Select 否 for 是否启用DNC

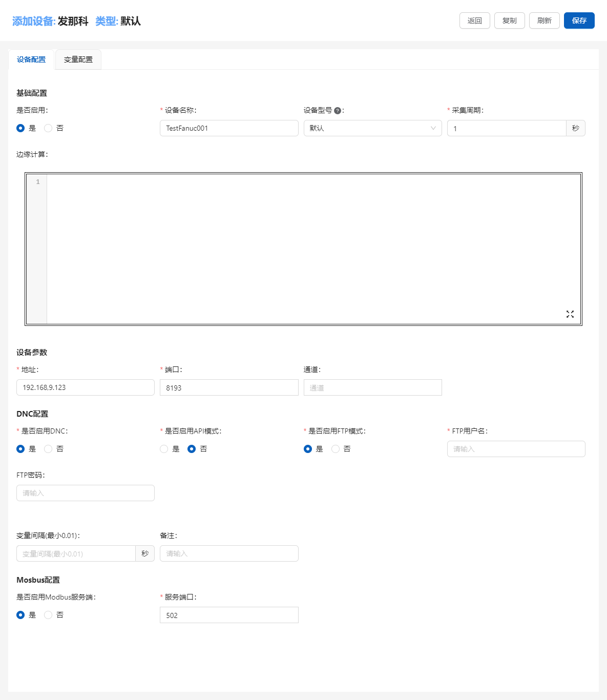(48, 449)
